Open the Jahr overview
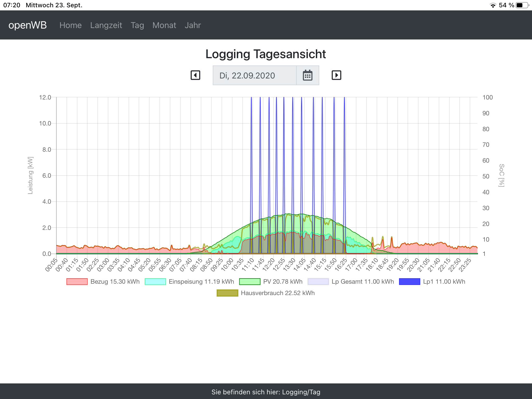The width and height of the screenshot is (532, 399). (x=193, y=25)
